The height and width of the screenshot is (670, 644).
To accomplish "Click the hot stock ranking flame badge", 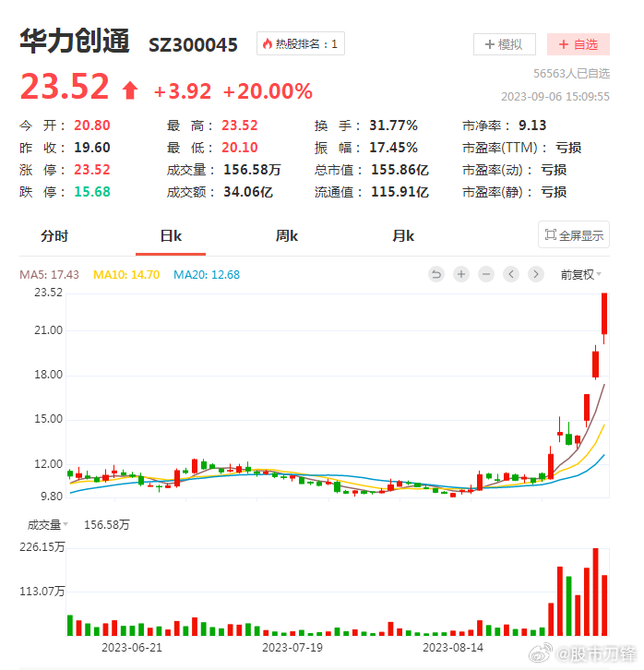I will (300, 43).
